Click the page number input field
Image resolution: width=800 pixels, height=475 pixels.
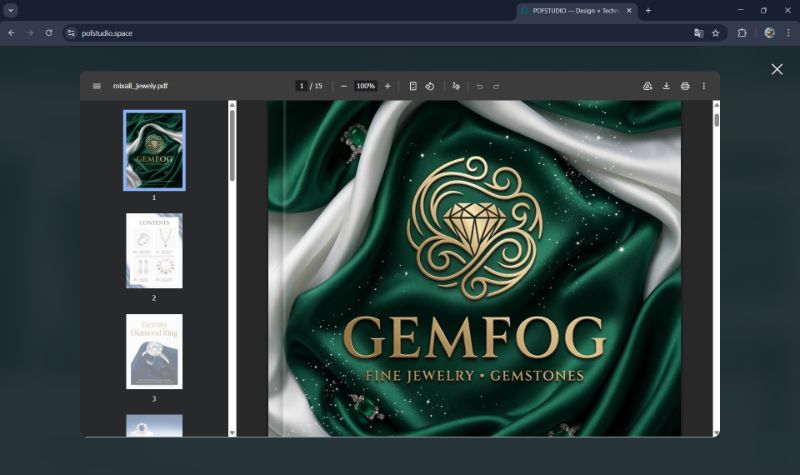301,86
